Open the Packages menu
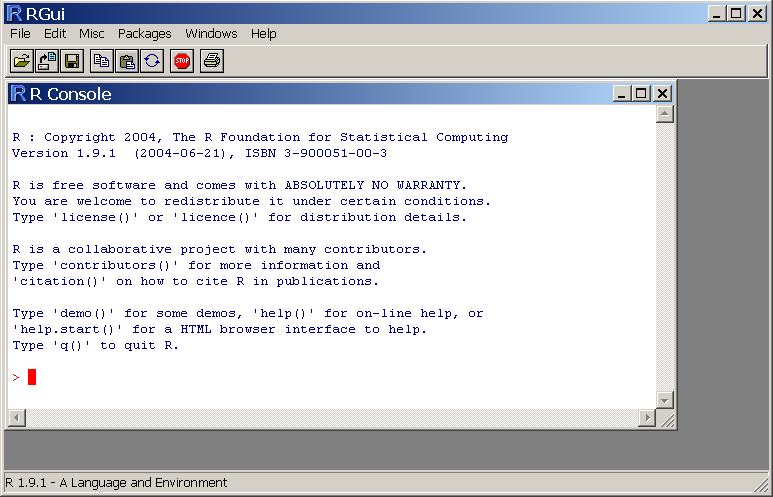 click(x=145, y=33)
